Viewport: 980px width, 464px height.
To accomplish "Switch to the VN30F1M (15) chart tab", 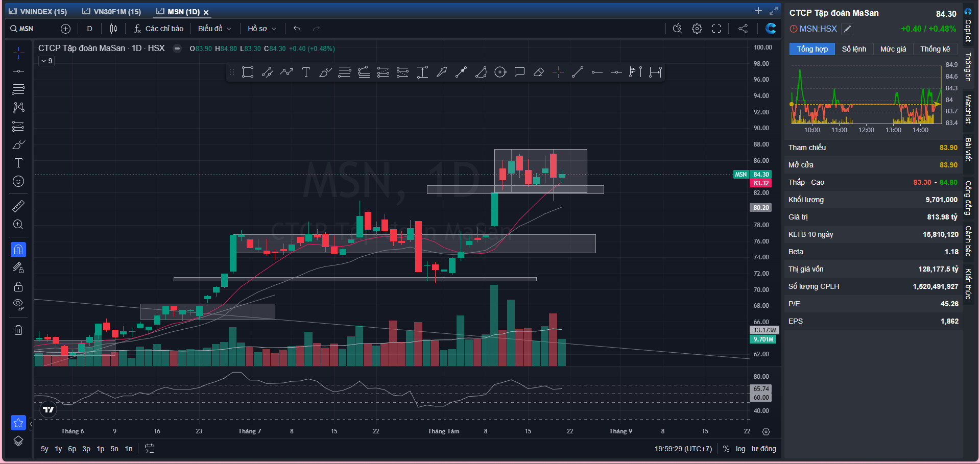I will pyautogui.click(x=112, y=12).
